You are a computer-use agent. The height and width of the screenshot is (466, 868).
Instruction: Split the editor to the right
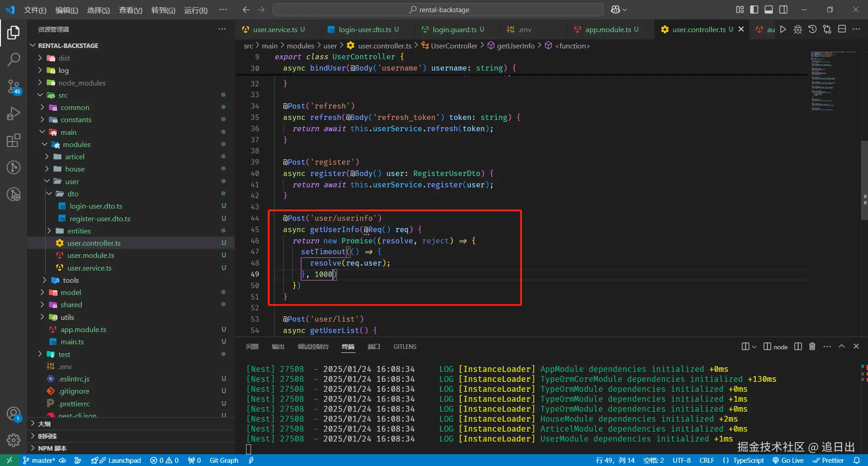[842, 29]
